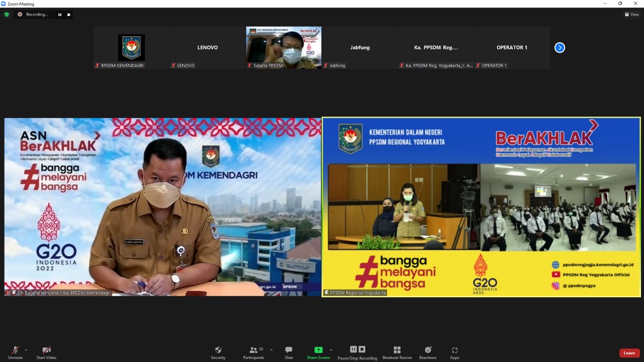This screenshot has width=644, height=362.
Task: Click muted mic icon beside OPERATOR 1
Action: [x=478, y=65]
